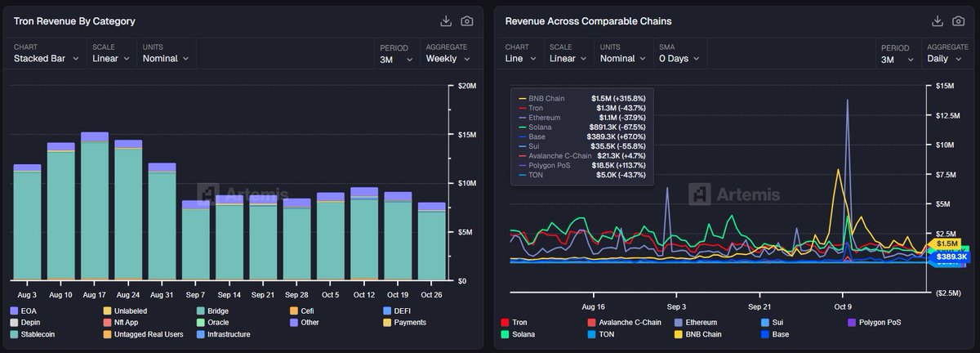Select the Oct 5 bar in the Tron chart
The height and width of the screenshot is (353, 980).
click(331, 237)
